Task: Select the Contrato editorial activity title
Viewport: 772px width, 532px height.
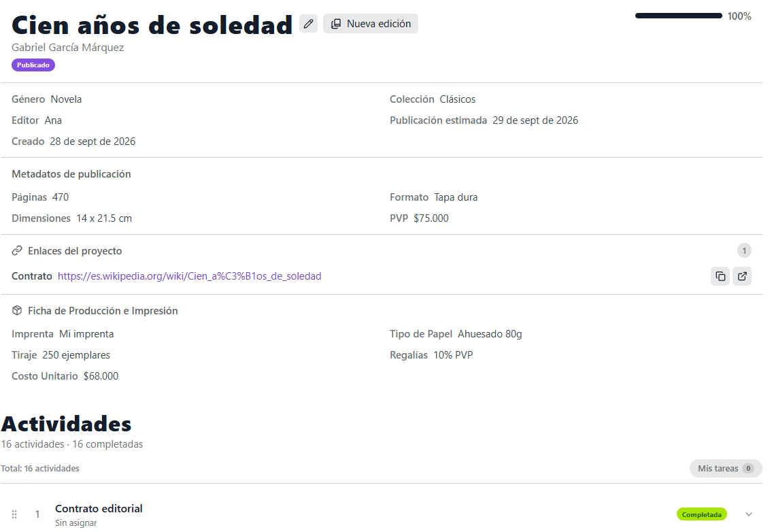Action: (x=99, y=508)
